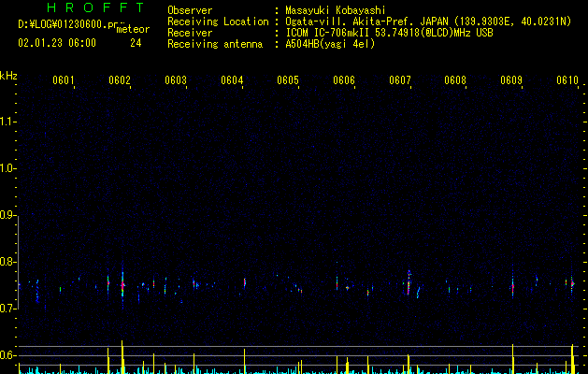The image size is (588, 374).
Task: Click the 0605 time marker
Action: tap(288, 79)
